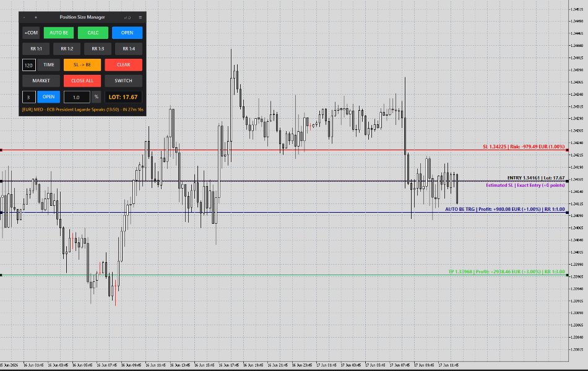Click the red CLOSE ALL button

tap(82, 81)
